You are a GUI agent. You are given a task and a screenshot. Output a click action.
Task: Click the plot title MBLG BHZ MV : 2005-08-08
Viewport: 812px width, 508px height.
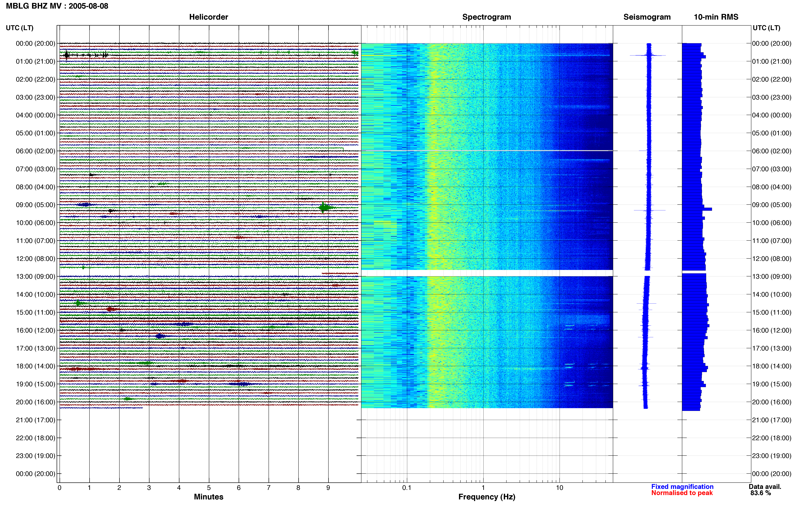(57, 6)
